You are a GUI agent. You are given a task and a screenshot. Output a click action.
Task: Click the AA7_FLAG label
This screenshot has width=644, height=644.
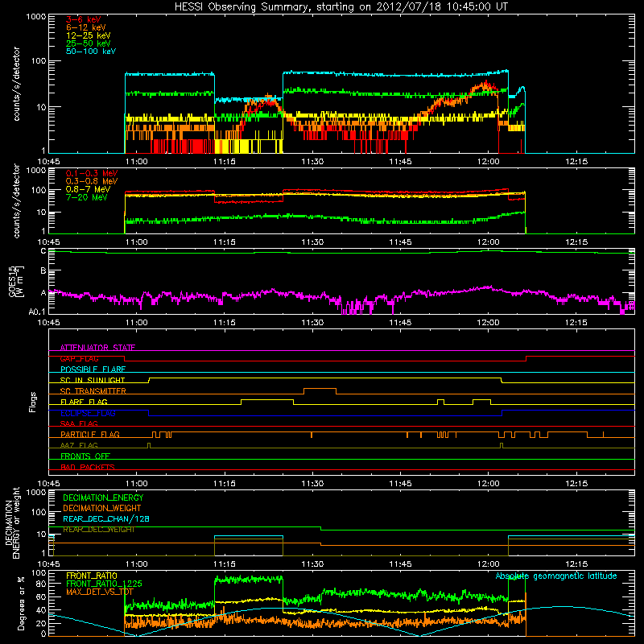point(79,445)
